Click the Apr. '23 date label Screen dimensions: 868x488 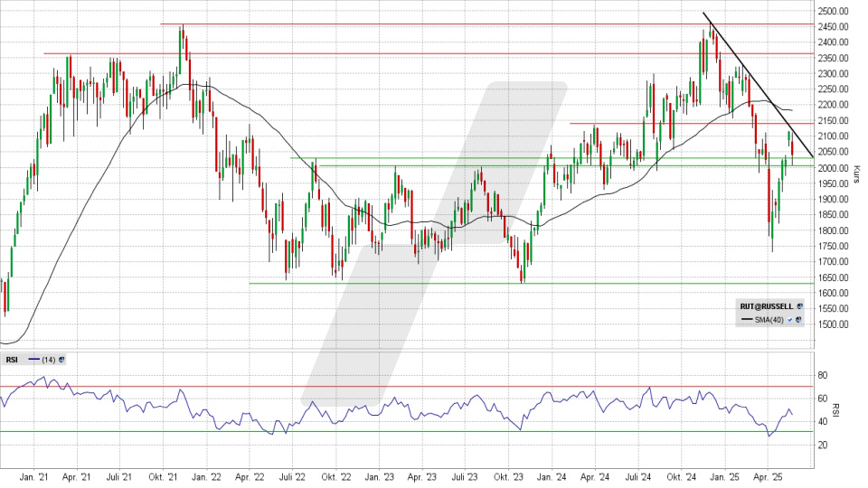(422, 477)
